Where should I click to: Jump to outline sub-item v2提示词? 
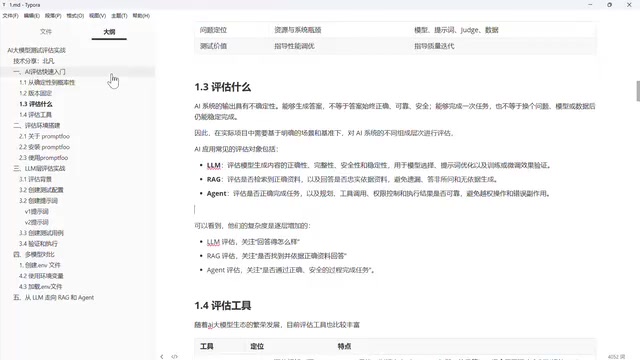click(37, 222)
